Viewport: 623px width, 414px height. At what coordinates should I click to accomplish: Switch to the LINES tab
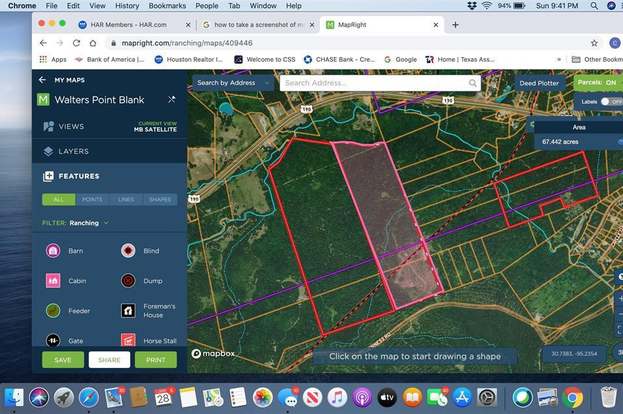[x=126, y=199]
